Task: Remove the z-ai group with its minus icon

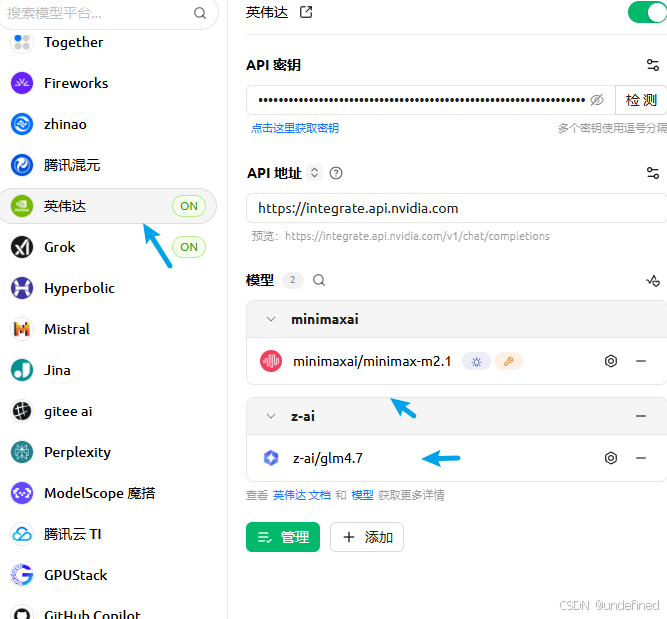Action: click(x=641, y=416)
